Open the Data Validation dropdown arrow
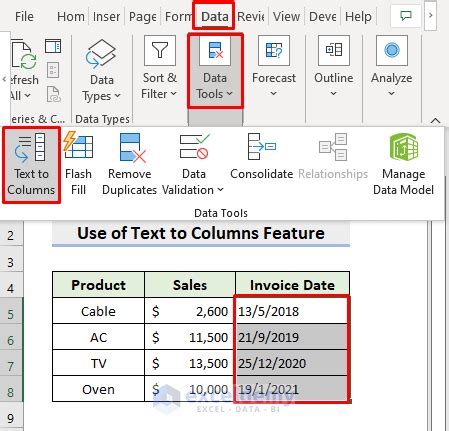Screen dimensions: 449x431 point(220,190)
